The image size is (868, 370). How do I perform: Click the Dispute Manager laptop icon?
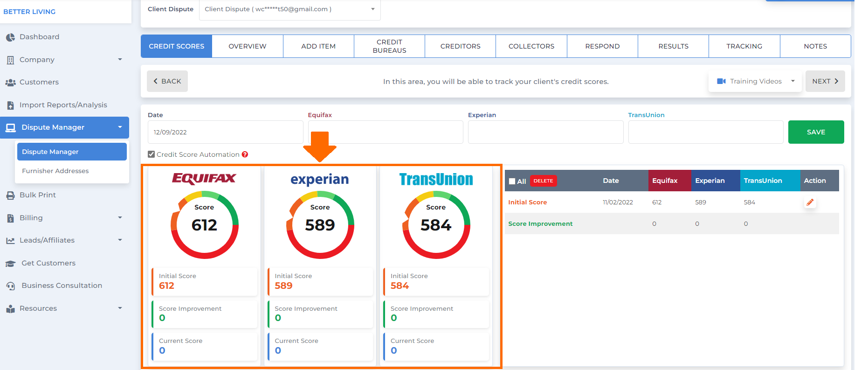click(x=11, y=127)
